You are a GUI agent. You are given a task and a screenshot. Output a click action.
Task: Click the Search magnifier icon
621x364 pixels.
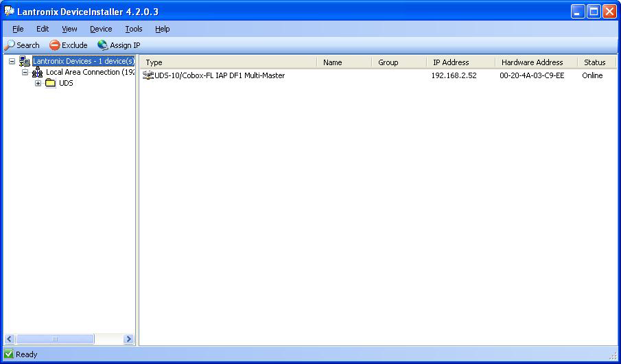(10, 45)
